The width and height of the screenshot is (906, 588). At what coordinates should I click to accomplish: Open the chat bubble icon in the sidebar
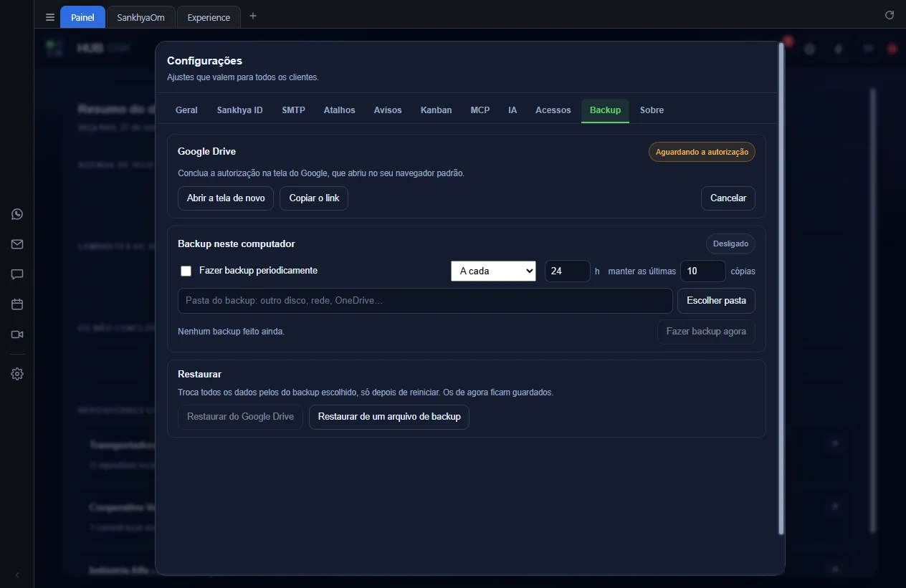(x=17, y=274)
